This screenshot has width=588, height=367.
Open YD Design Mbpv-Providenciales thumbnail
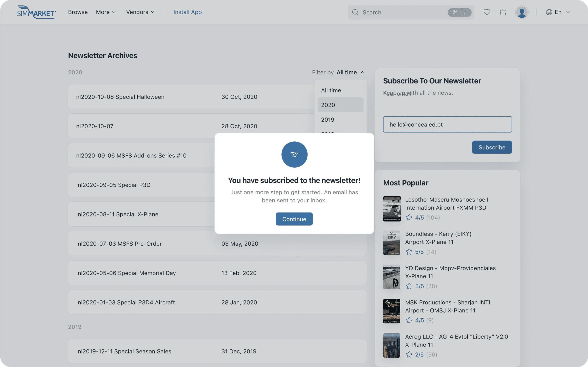392,277
